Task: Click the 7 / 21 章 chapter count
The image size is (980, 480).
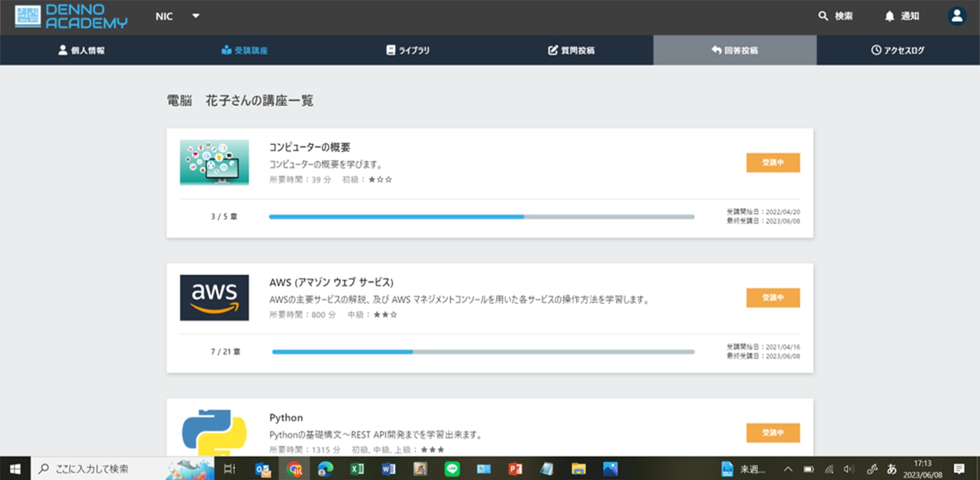Action: (225, 352)
